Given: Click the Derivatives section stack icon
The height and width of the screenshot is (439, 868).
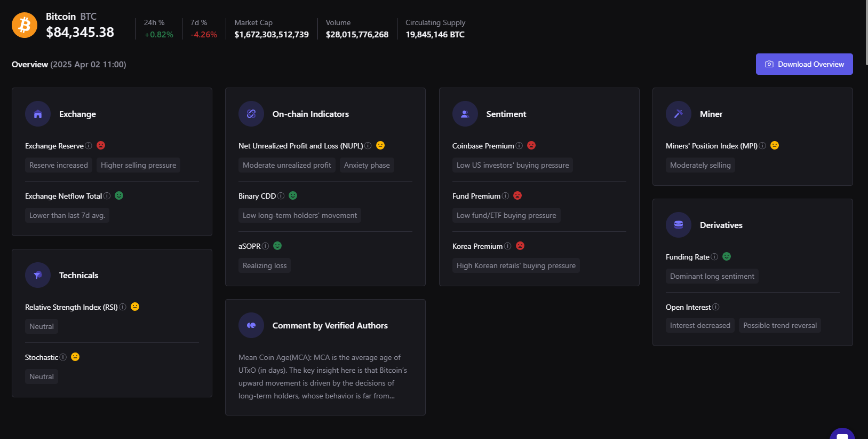Looking at the screenshot, I should [678, 225].
